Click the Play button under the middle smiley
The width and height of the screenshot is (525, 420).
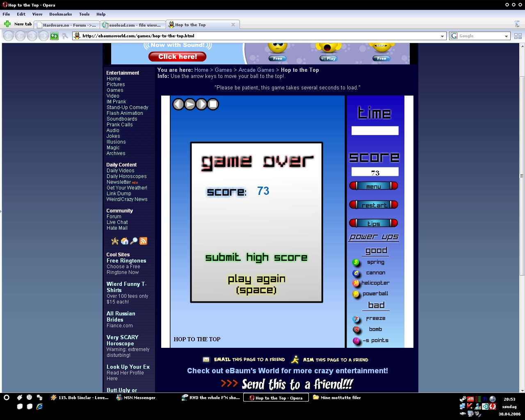pos(329,59)
